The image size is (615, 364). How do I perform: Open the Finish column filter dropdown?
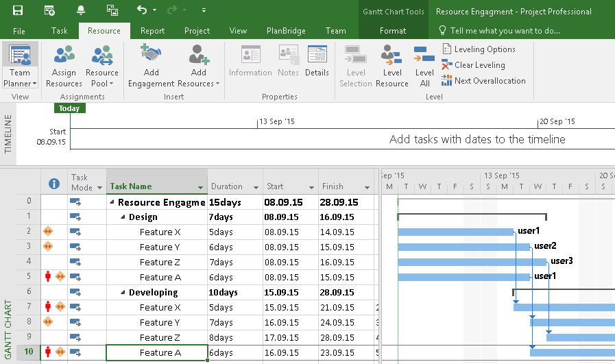coord(367,188)
